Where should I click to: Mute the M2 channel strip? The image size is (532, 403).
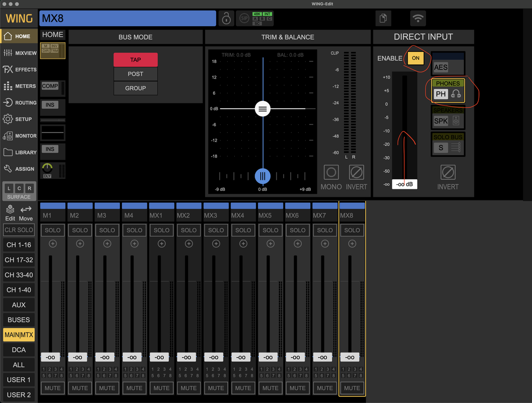[x=80, y=388]
